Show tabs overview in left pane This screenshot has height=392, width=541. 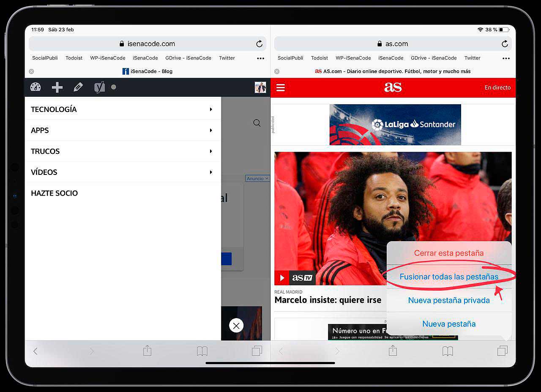257,351
